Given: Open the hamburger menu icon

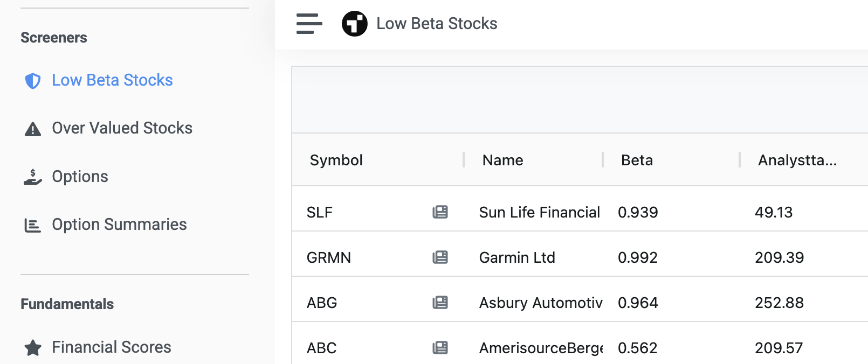Looking at the screenshot, I should click(x=309, y=24).
